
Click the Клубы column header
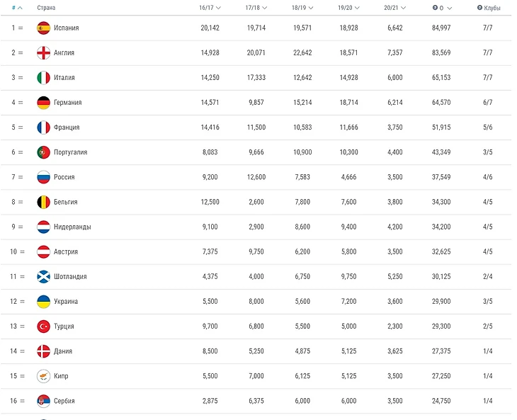coord(492,8)
